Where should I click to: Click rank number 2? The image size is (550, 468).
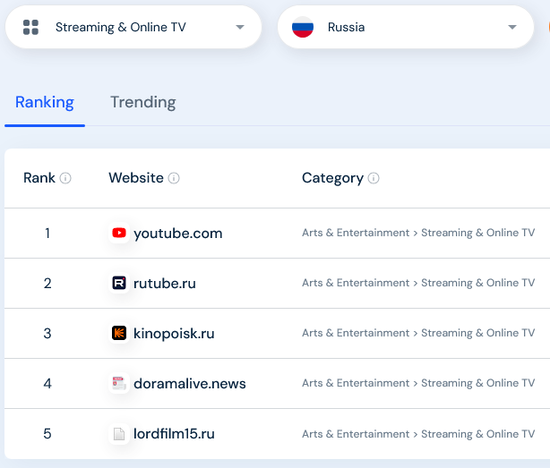(47, 283)
